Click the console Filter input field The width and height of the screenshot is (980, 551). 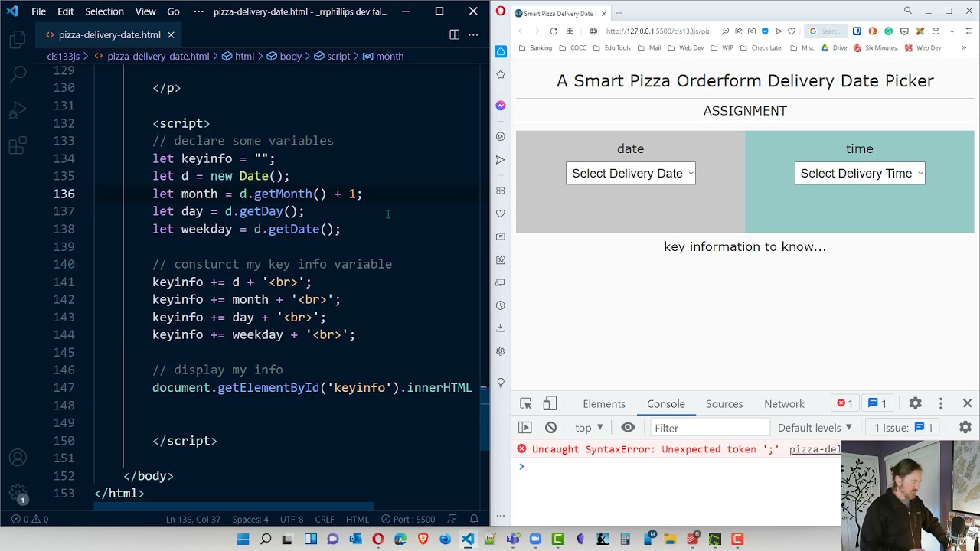coord(708,428)
